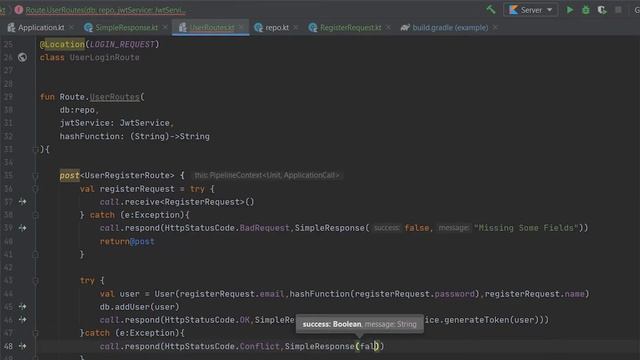Viewport: 640px width, 360px height.
Task: Run with coverage using the shield icon
Action: [x=602, y=10]
